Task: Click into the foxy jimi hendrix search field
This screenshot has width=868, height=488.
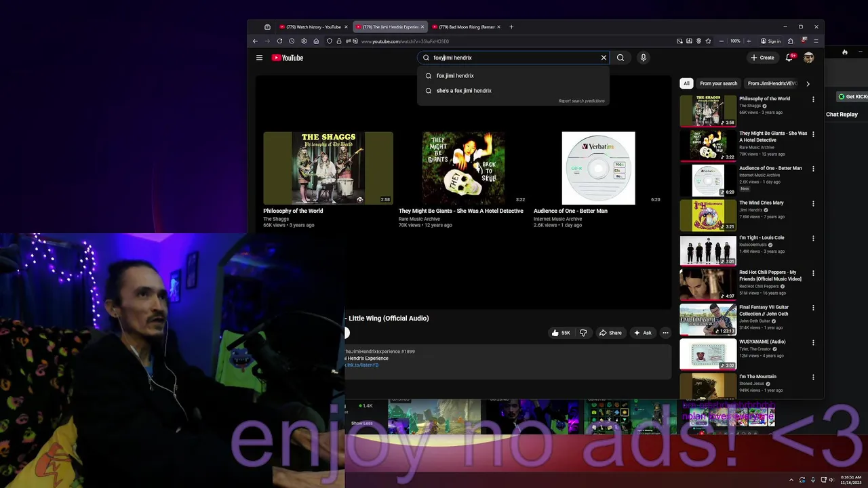Action: pyautogui.click(x=514, y=58)
